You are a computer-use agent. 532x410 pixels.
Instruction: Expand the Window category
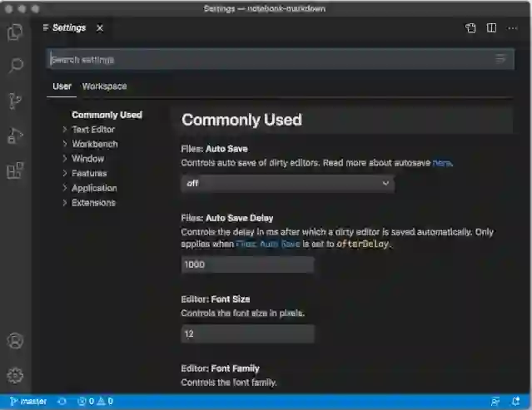point(88,159)
